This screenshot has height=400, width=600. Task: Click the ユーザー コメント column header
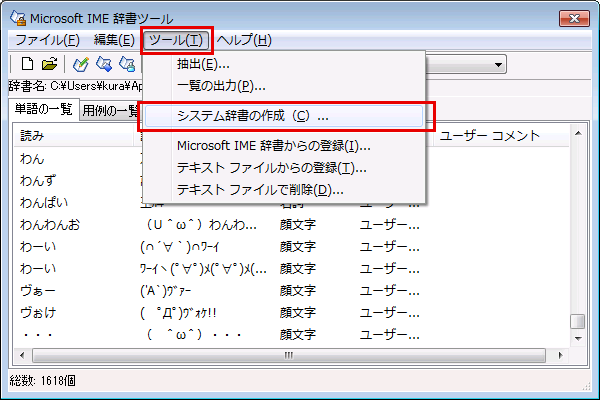[501, 136]
